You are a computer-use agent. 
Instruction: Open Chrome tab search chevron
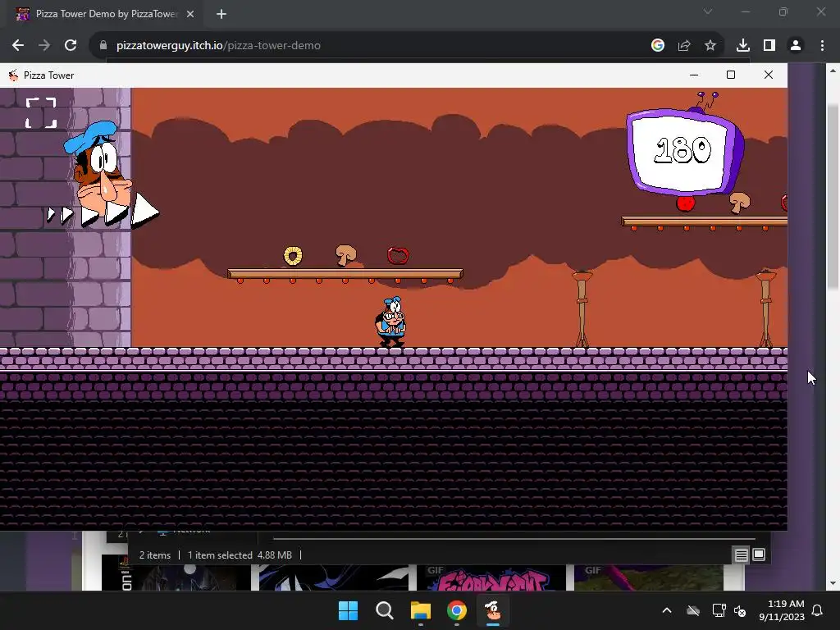708,11
